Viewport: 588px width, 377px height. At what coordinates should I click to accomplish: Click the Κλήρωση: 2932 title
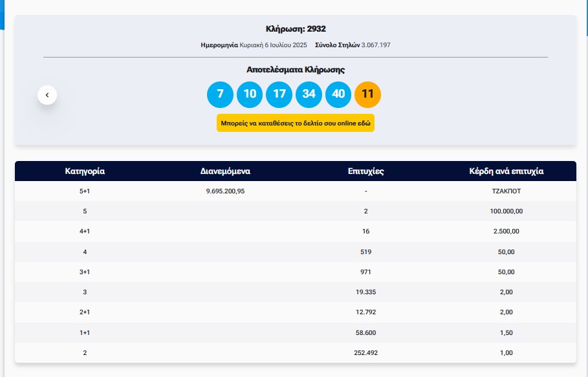point(296,29)
